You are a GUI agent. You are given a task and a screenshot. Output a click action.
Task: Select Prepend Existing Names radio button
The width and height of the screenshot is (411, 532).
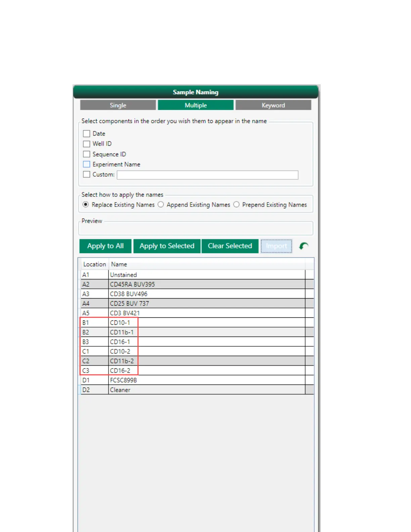click(236, 205)
